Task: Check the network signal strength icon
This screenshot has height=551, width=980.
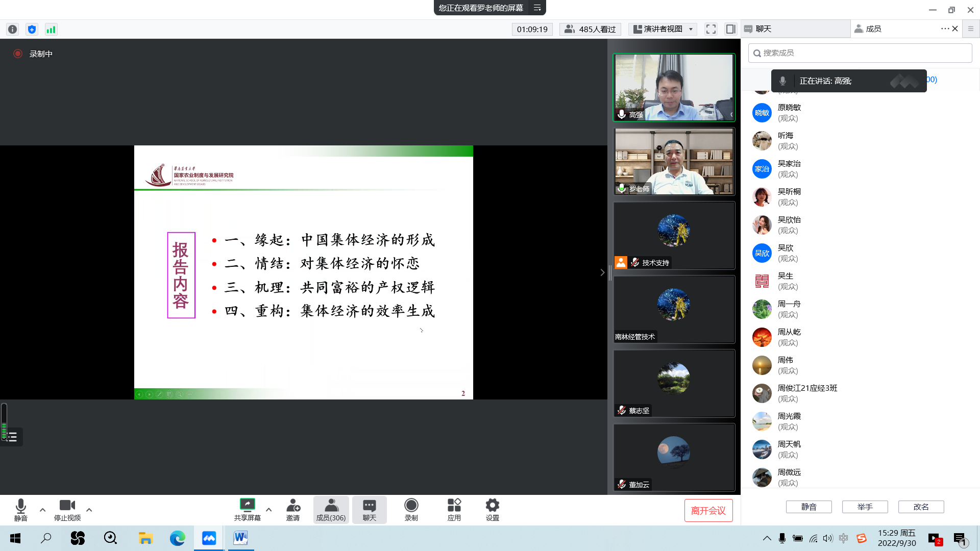Action: point(51,30)
